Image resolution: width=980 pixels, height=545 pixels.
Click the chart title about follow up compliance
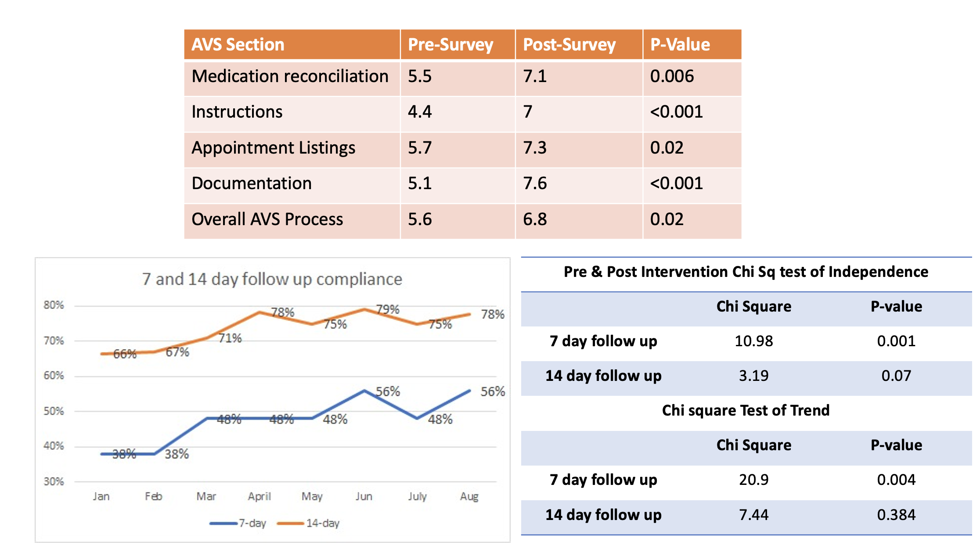[x=272, y=279]
